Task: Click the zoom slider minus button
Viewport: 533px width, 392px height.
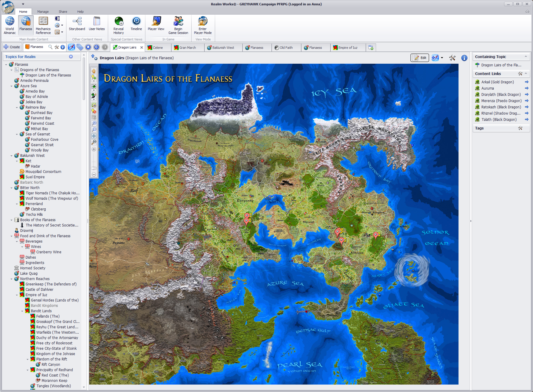Action: [94, 174]
